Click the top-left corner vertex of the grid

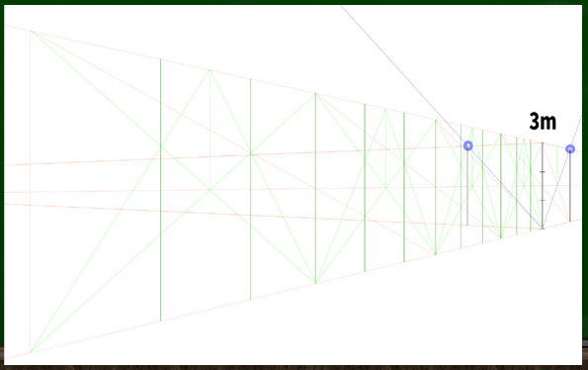(31, 32)
